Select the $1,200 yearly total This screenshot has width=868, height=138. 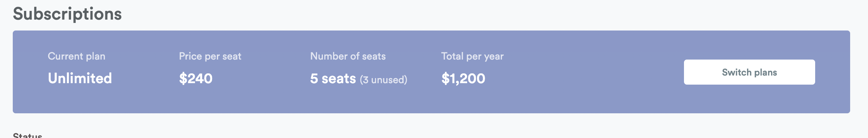point(463,78)
